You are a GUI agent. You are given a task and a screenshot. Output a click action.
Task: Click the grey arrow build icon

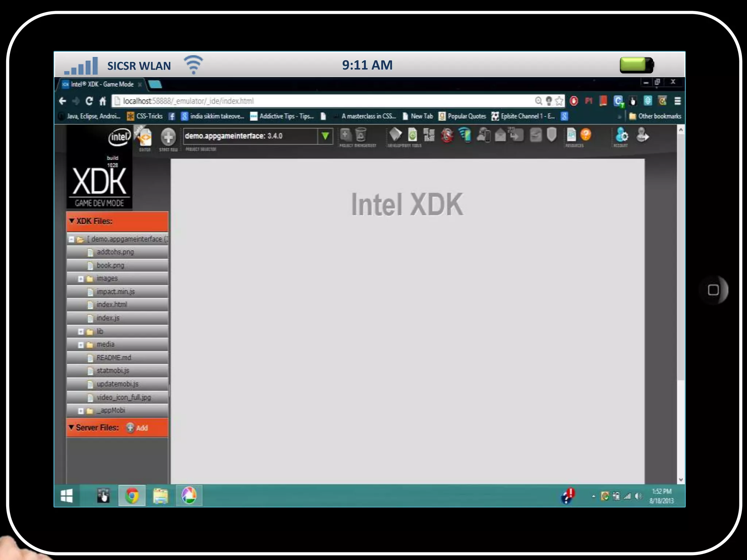(x=516, y=135)
